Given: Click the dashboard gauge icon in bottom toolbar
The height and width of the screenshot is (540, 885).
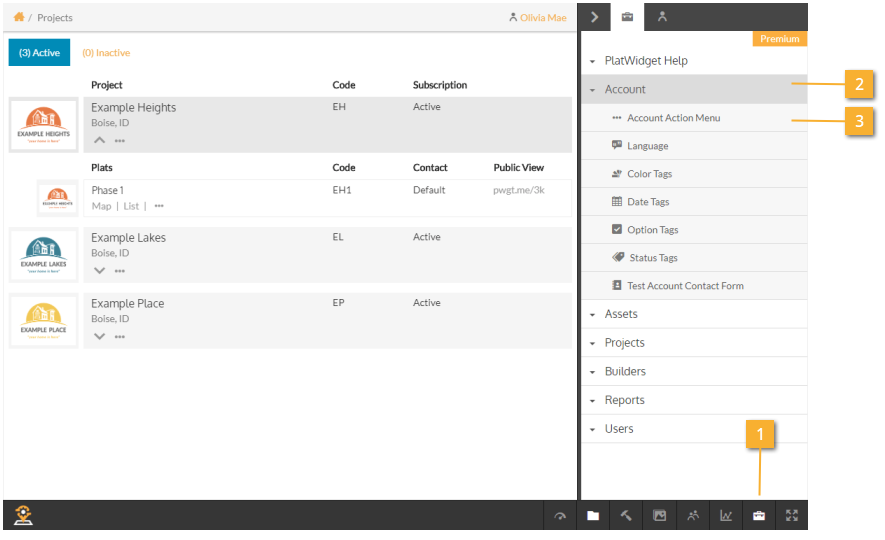Looking at the screenshot, I should (560, 516).
